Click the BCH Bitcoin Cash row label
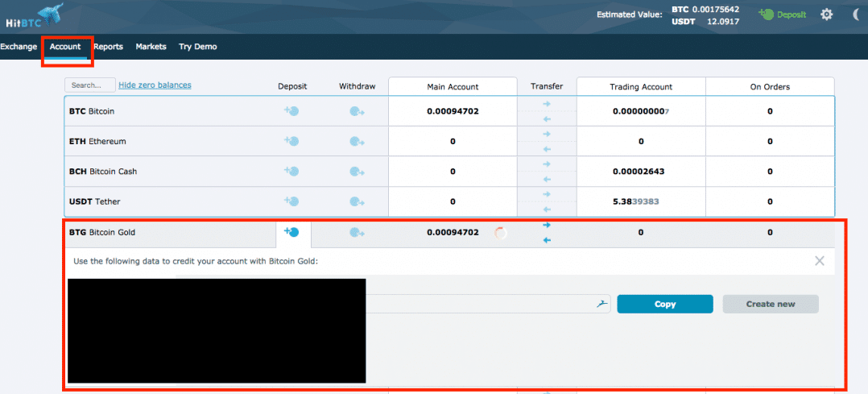 103,172
